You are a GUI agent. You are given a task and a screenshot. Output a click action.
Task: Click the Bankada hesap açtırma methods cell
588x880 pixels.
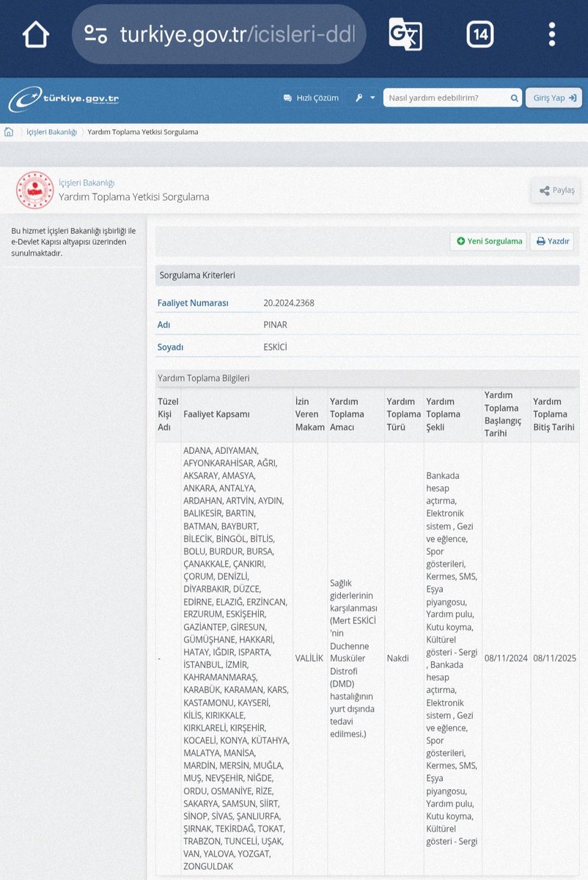(x=452, y=658)
